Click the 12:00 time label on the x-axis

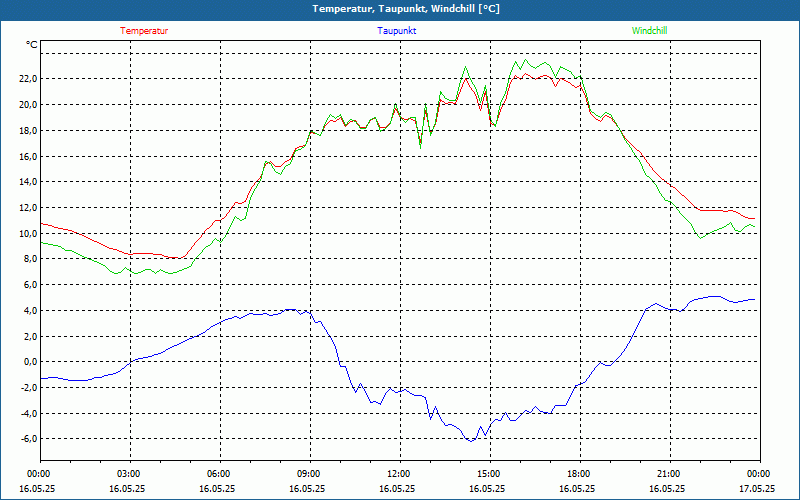[x=400, y=474]
